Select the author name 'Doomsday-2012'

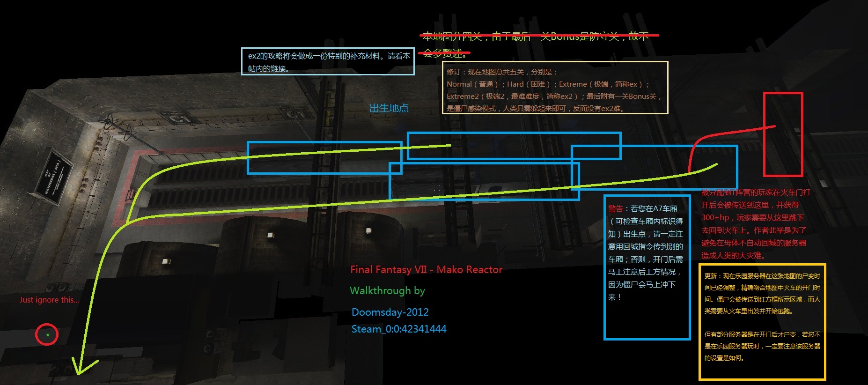click(x=390, y=312)
